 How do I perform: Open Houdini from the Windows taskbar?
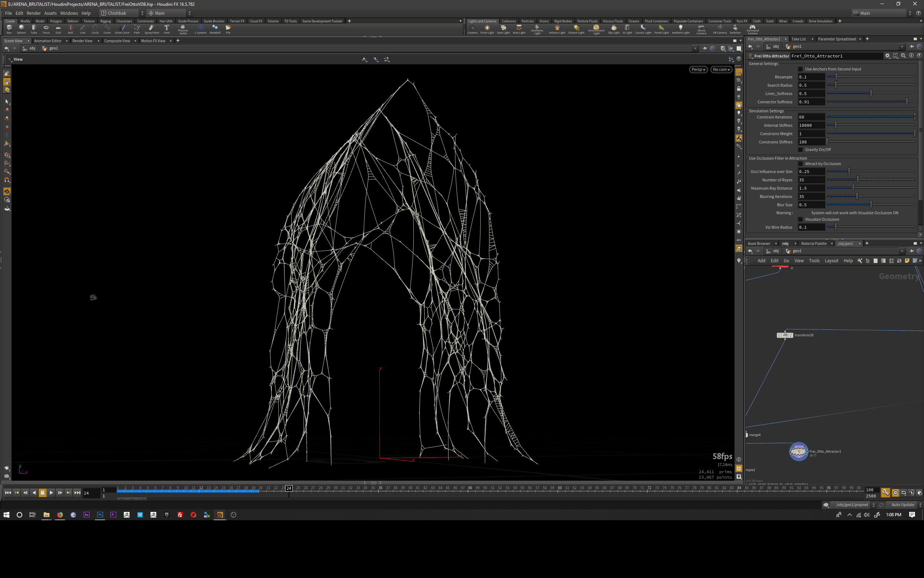click(x=220, y=514)
